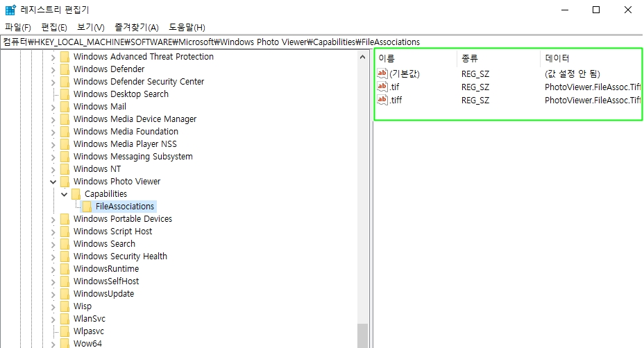Screen dimensions: 644x348
Task: Select the WindowsSelfHost folder icon
Action: click(x=65, y=281)
